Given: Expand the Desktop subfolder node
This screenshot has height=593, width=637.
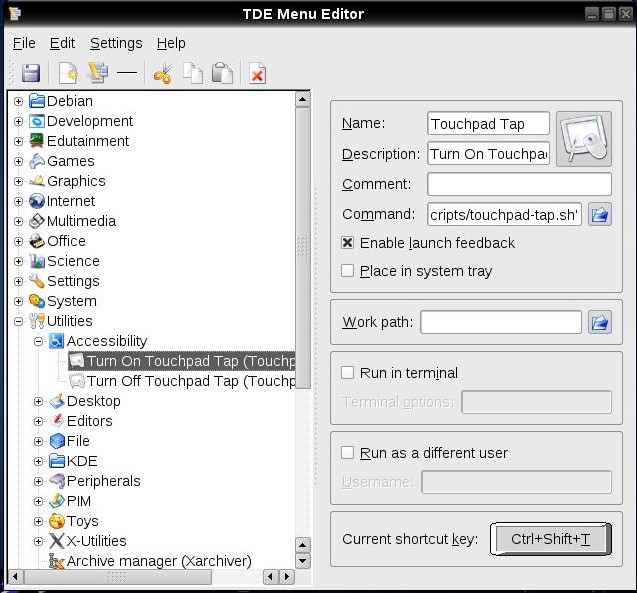Looking at the screenshot, I should point(38,401).
